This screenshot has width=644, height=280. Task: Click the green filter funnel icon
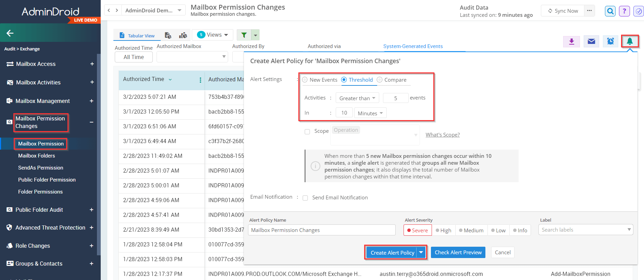(244, 35)
